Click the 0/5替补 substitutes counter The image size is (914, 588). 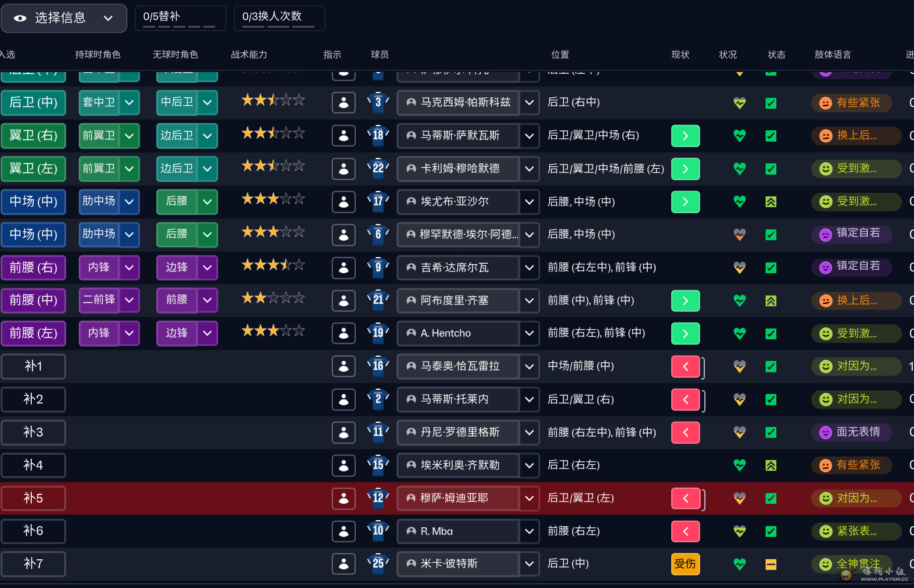(x=180, y=18)
